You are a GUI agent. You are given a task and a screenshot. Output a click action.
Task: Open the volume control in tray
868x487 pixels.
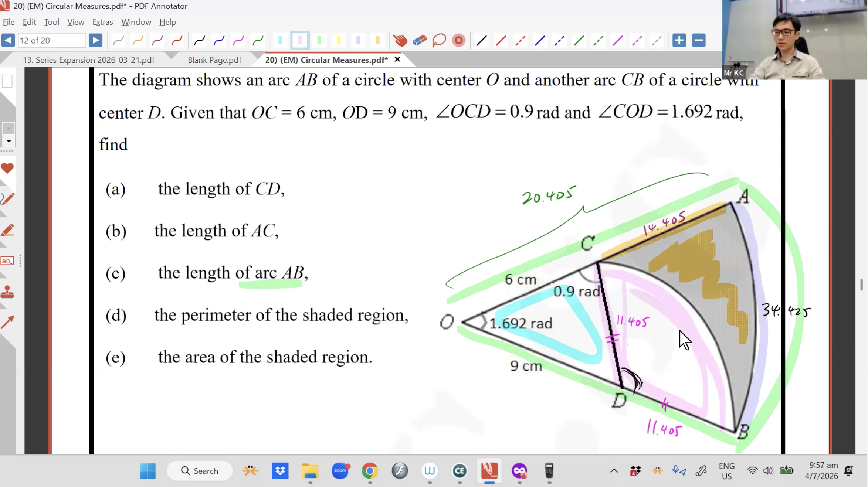click(768, 471)
